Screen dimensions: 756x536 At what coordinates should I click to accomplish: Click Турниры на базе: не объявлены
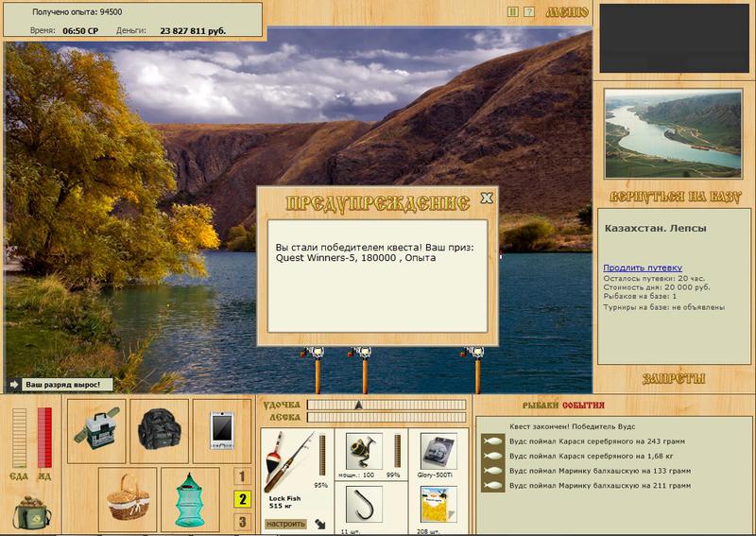click(x=664, y=307)
